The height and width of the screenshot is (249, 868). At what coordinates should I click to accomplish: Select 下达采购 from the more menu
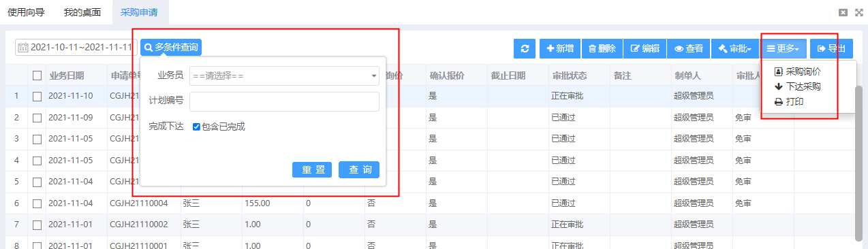click(798, 86)
